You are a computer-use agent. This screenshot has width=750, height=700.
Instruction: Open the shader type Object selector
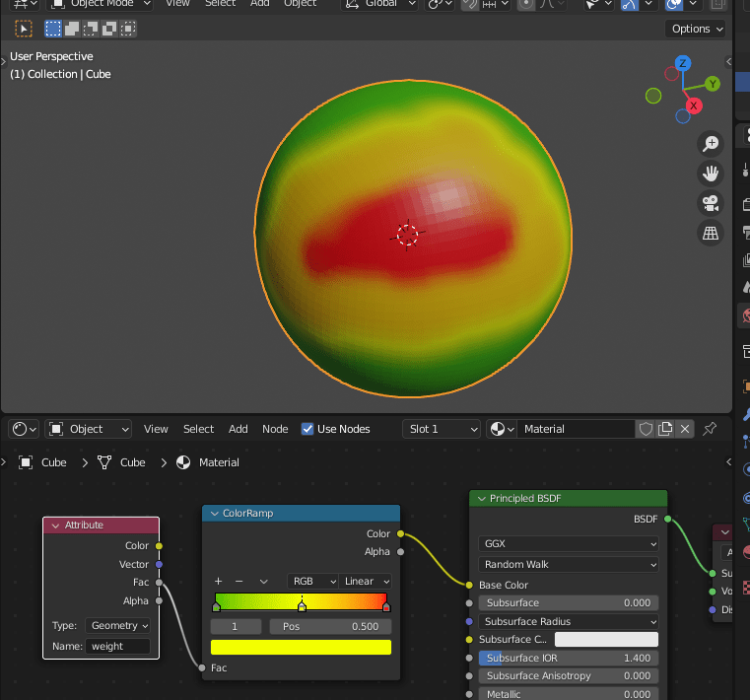(x=89, y=429)
